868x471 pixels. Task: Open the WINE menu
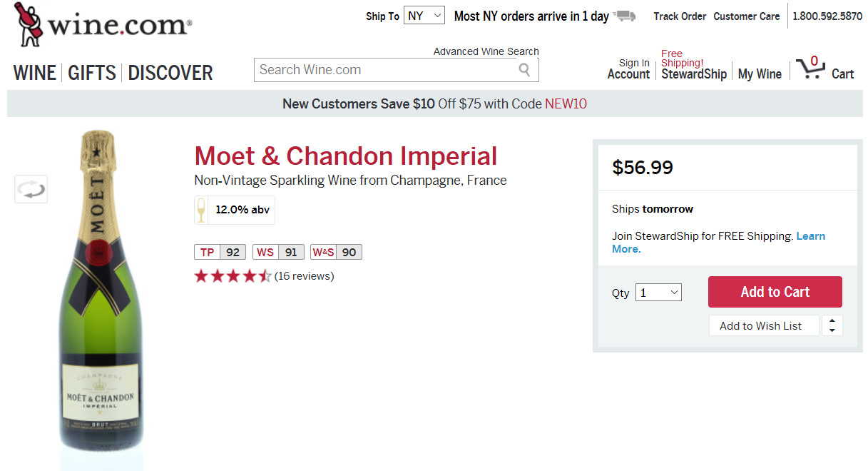(x=34, y=73)
